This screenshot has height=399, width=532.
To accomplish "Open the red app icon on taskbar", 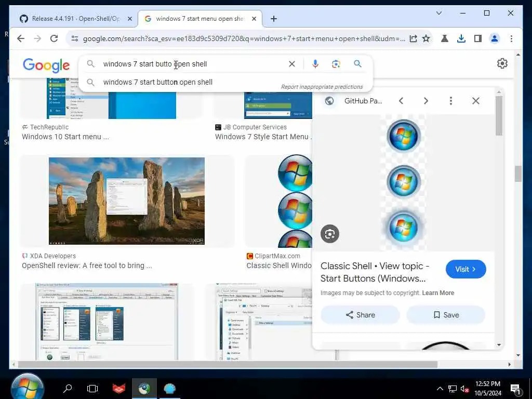I will click(119, 389).
